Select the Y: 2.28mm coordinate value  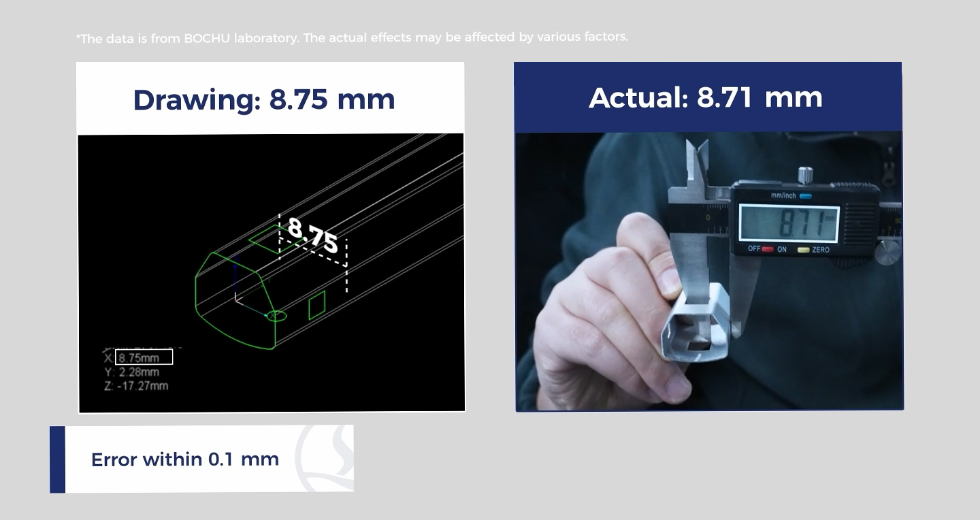click(x=132, y=372)
